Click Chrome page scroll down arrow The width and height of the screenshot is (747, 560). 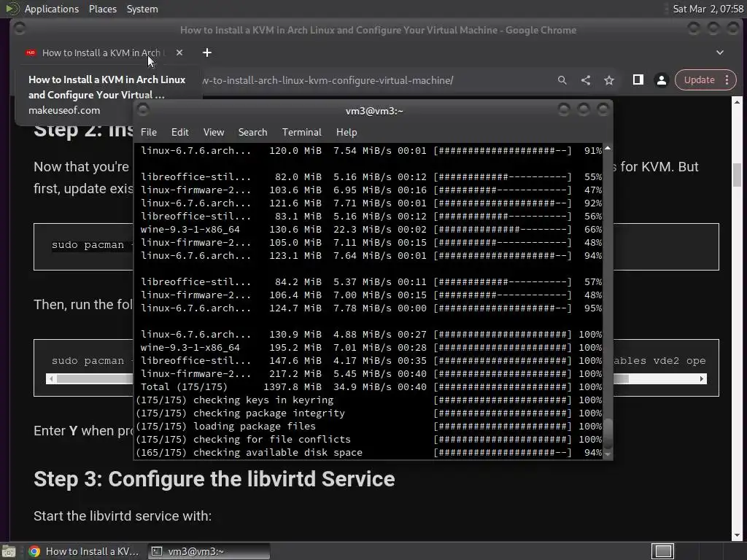coord(737,536)
